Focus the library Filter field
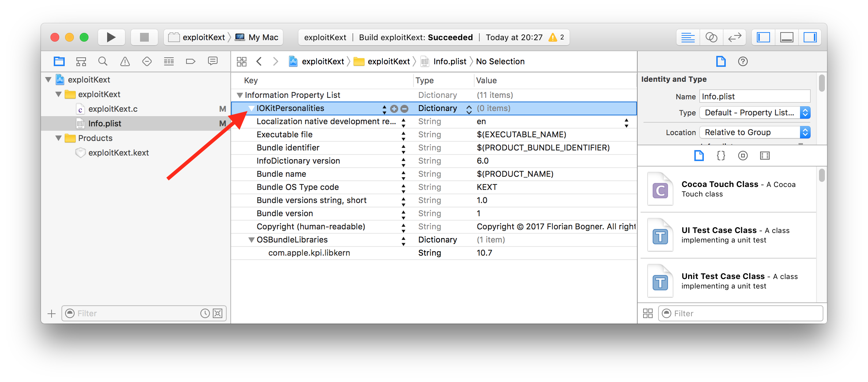868x382 pixels. click(741, 313)
